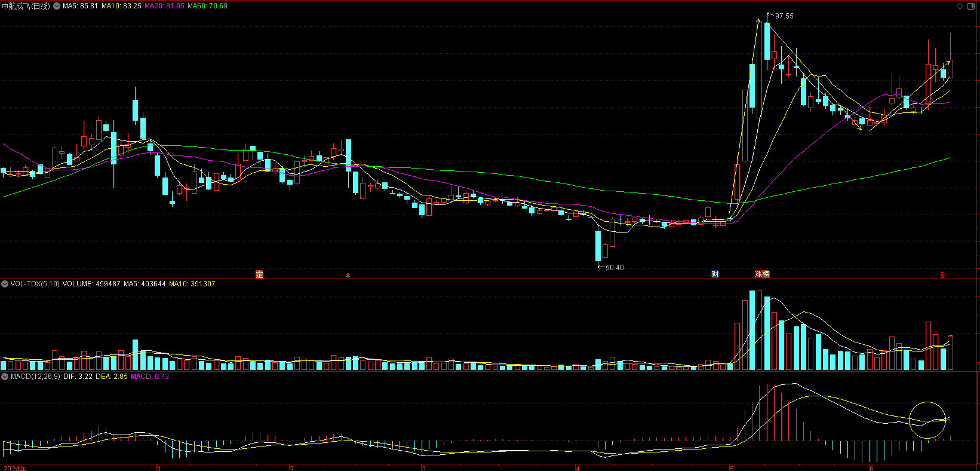Viewport: 980px width, 471px height.
Task: Select the 中航成飞(日线) chart title
Action: tap(26, 6)
